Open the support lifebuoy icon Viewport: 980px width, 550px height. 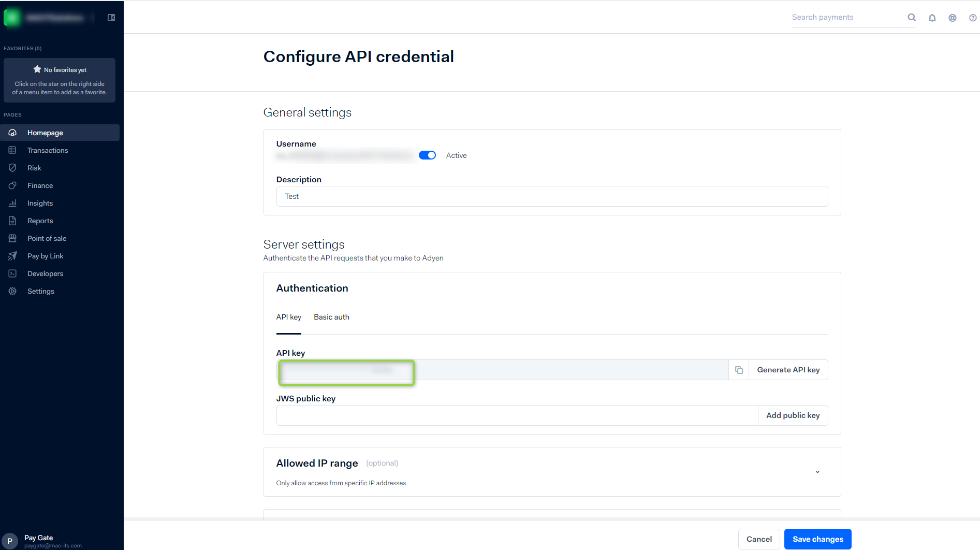[x=952, y=18]
